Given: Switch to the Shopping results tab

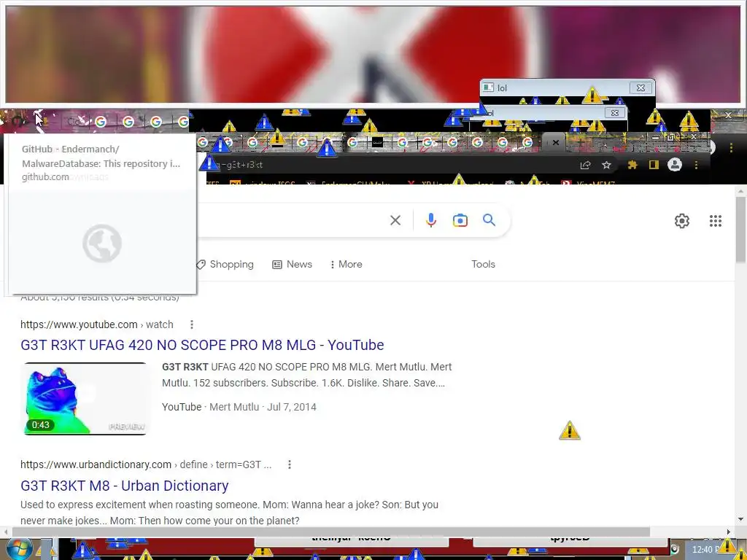Looking at the screenshot, I should pos(225,264).
